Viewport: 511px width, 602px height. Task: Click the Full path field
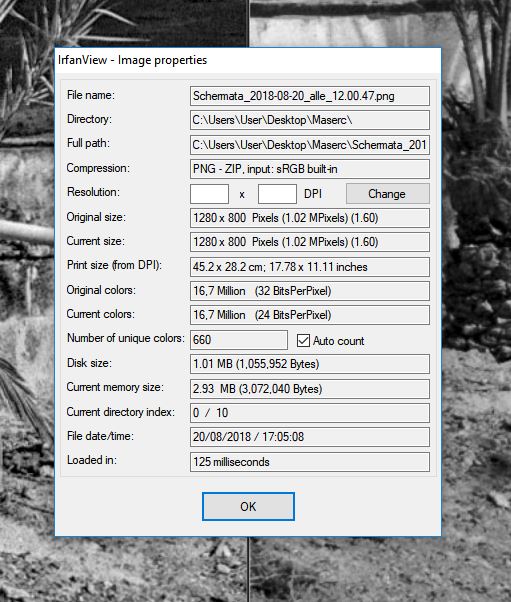(x=310, y=145)
